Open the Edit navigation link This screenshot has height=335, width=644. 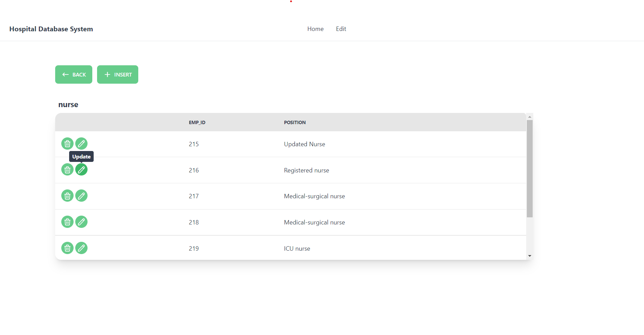pyautogui.click(x=341, y=29)
